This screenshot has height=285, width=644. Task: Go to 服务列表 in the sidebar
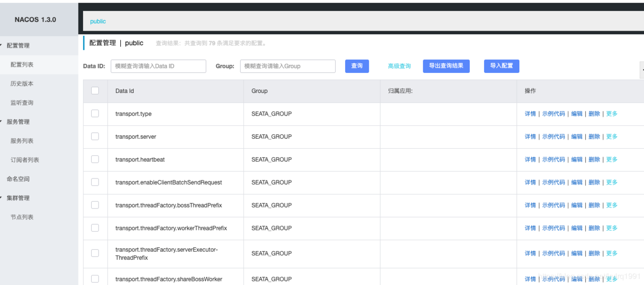point(22,141)
